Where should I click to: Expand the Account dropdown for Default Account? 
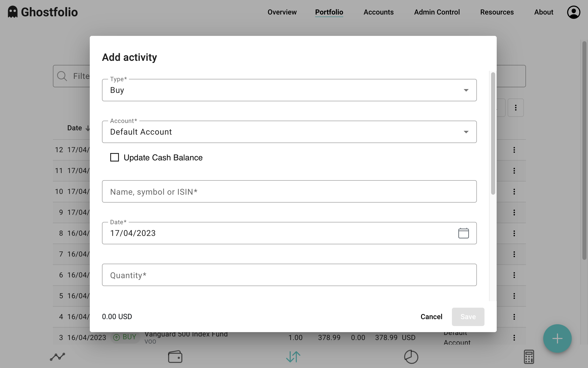pyautogui.click(x=466, y=132)
